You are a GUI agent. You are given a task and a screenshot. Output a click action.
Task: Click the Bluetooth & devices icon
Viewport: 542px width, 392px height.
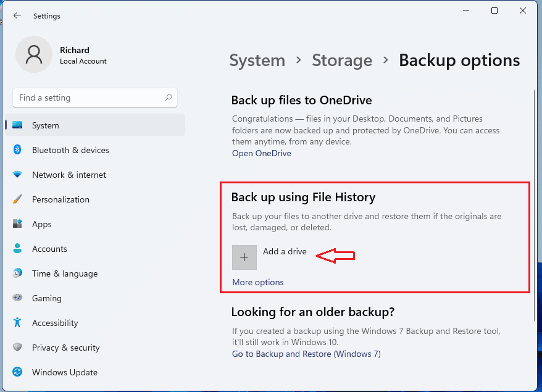pyautogui.click(x=18, y=150)
